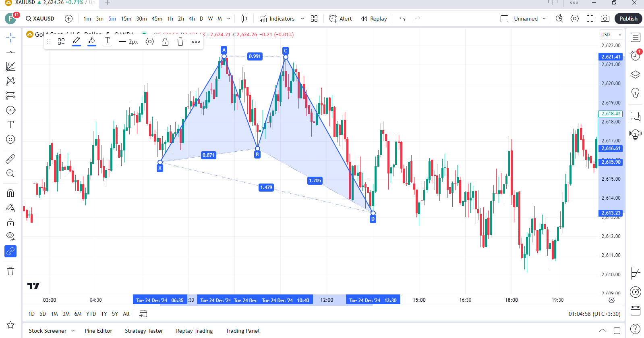Image resolution: width=644 pixels, height=338 pixels.
Task: Select the 15m timeframe
Action: point(126,19)
